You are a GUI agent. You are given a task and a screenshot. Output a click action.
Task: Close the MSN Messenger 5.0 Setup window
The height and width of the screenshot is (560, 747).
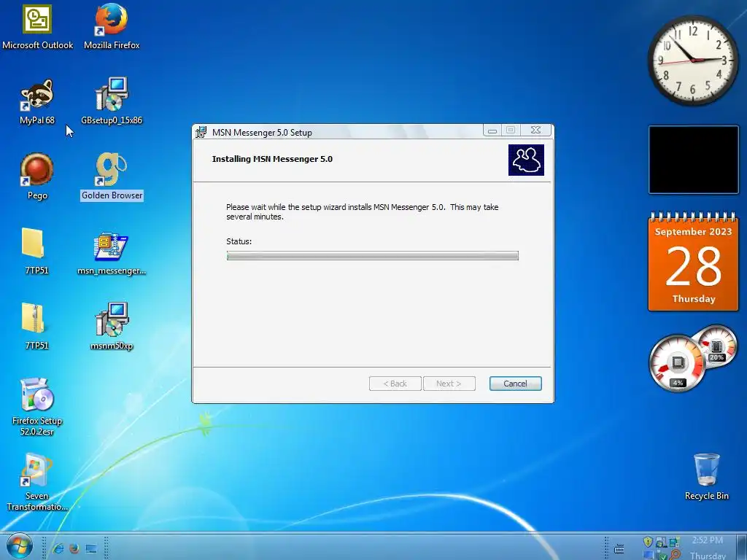536,130
